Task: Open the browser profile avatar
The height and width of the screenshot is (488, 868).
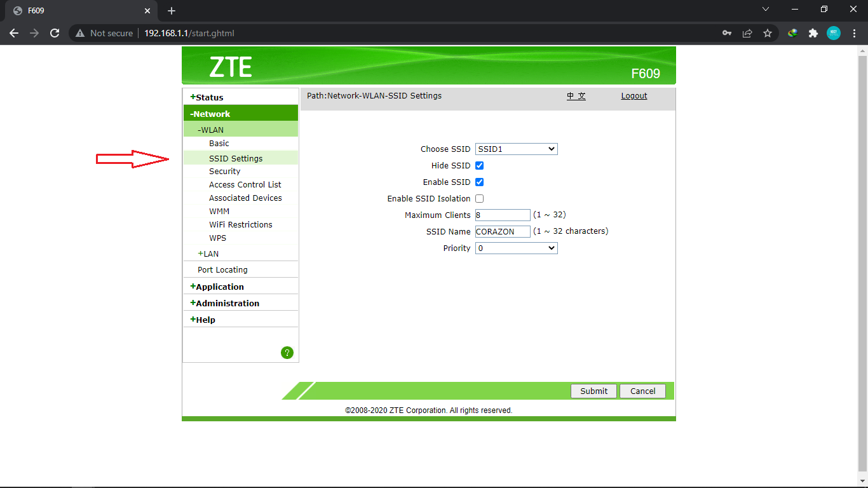Action: 833,33
